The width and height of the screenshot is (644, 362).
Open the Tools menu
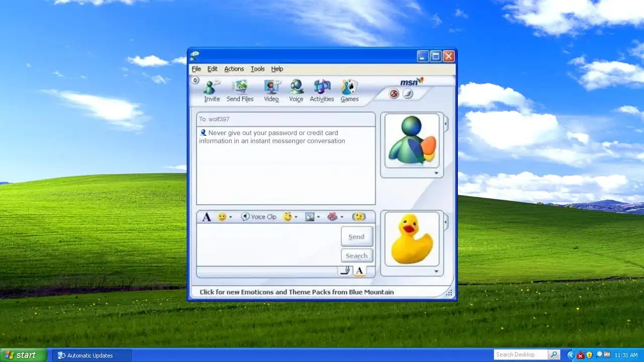click(x=258, y=69)
